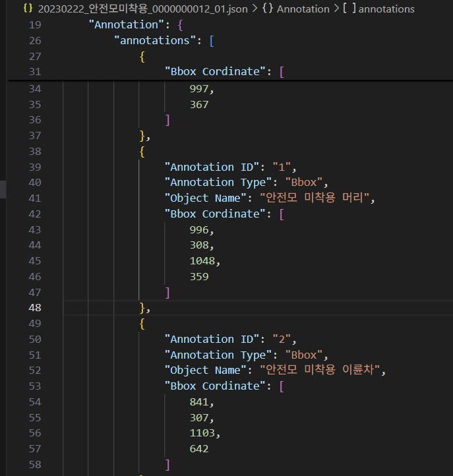Place cursor in "안전모 미착용 이륜차" string
Image resolution: width=453 pixels, height=476 pixels.
click(x=322, y=371)
